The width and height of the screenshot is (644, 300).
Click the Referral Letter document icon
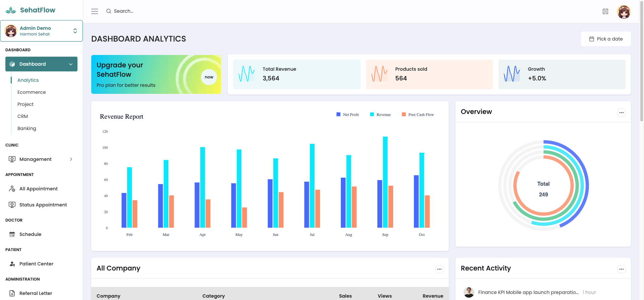coord(12,293)
